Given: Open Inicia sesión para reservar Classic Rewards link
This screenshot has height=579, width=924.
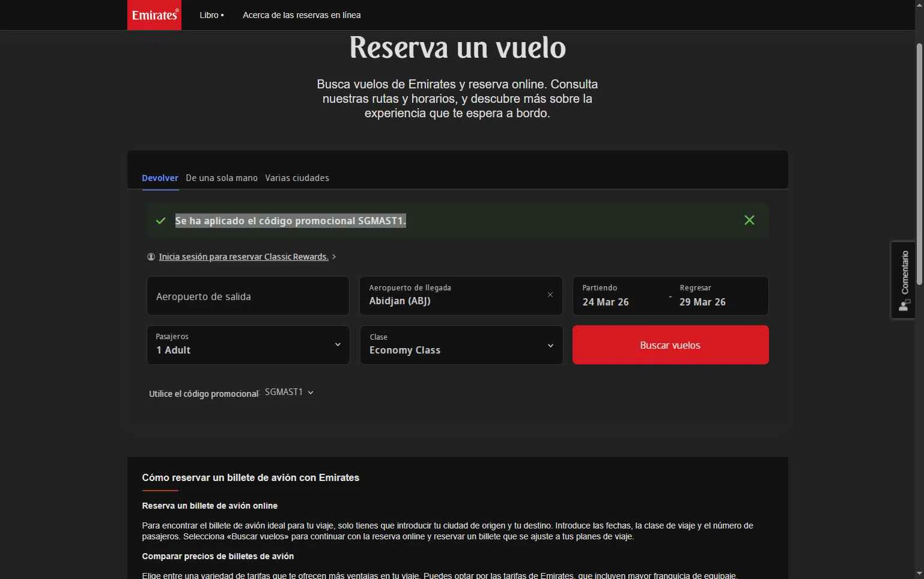Looking at the screenshot, I should (243, 257).
